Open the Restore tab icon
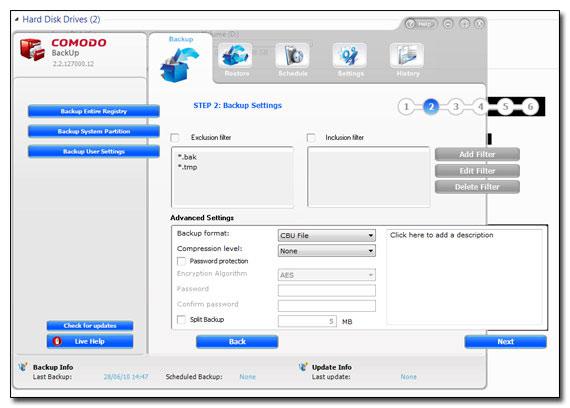The image size is (570, 408). point(235,55)
